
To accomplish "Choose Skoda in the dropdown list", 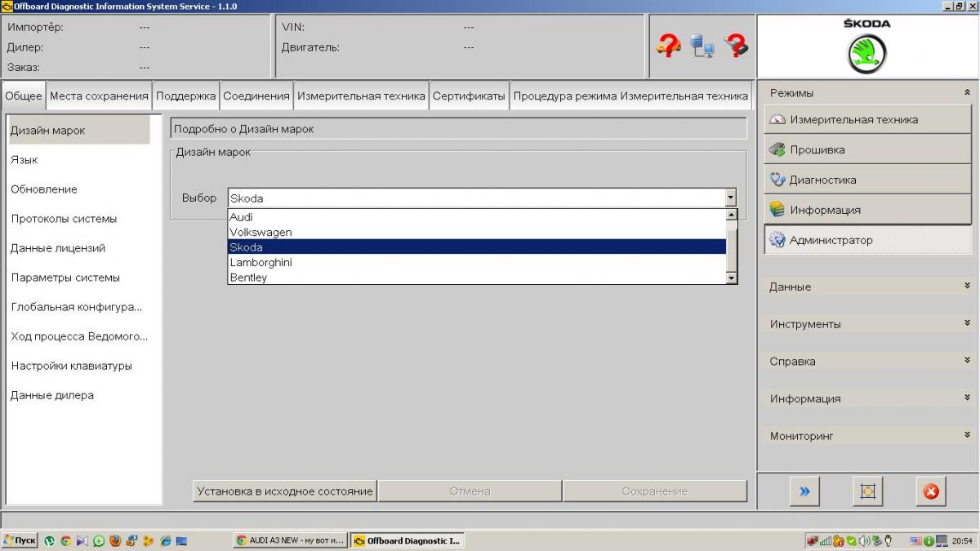I will [x=477, y=247].
